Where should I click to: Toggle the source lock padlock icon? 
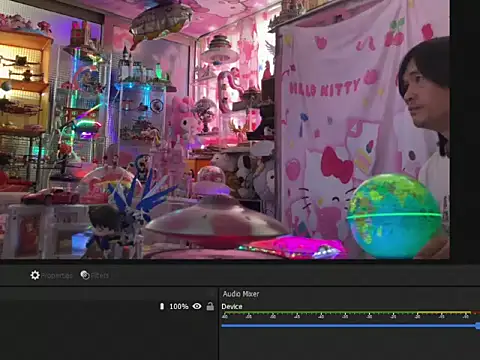pos(210,306)
